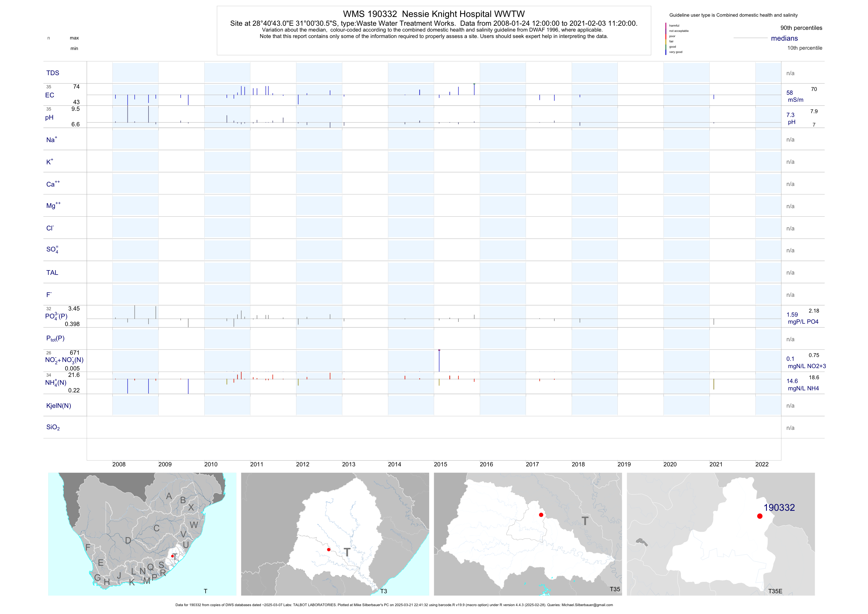Click the pH parameter row label
Screen dimensions: 868x614
point(49,118)
